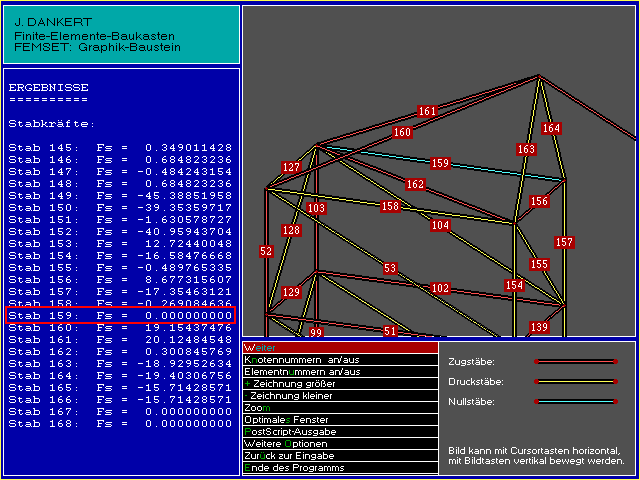640x480 pixels.
Task: Expand Weitere Optionen submenu
Action: [x=339, y=444]
